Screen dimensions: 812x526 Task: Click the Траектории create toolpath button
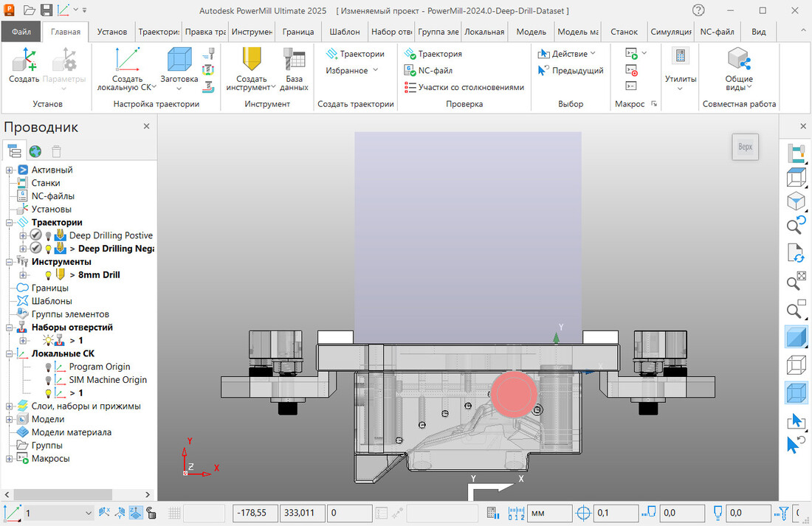point(355,54)
